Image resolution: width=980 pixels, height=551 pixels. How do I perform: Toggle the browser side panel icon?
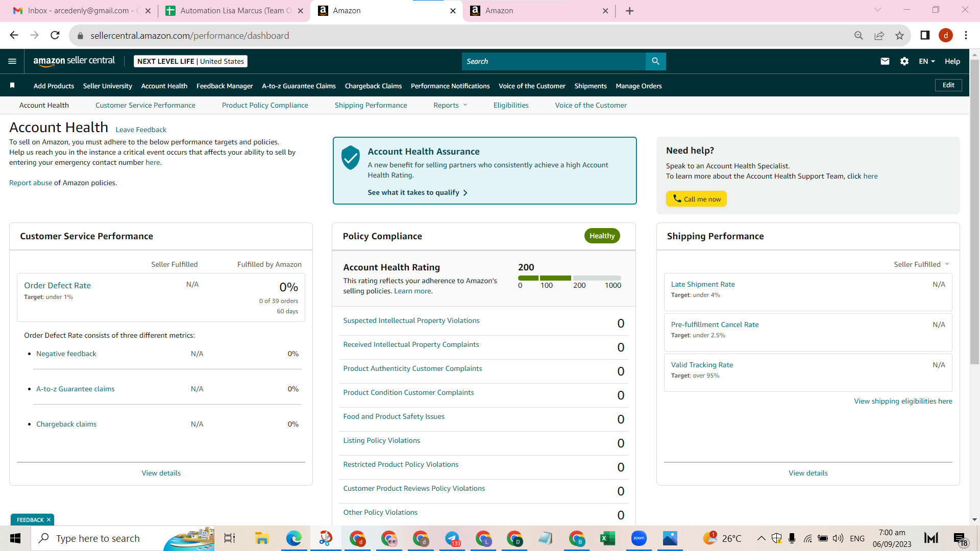(x=925, y=35)
